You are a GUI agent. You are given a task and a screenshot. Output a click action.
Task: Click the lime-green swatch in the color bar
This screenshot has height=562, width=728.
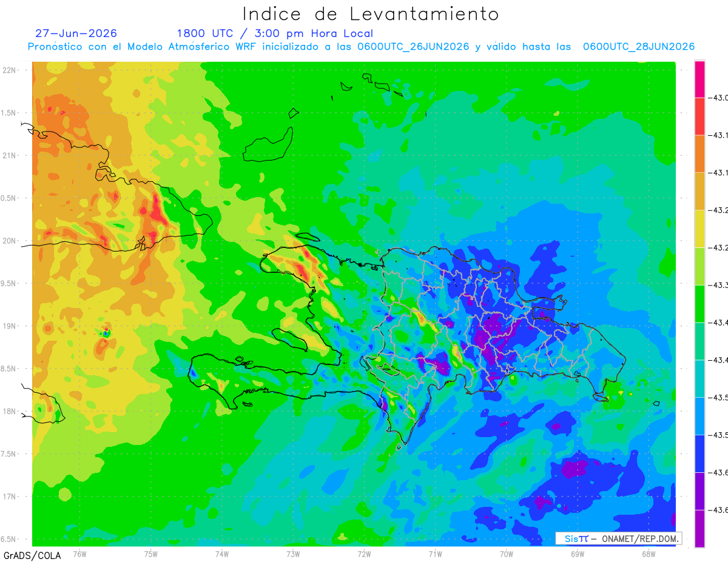click(699, 266)
